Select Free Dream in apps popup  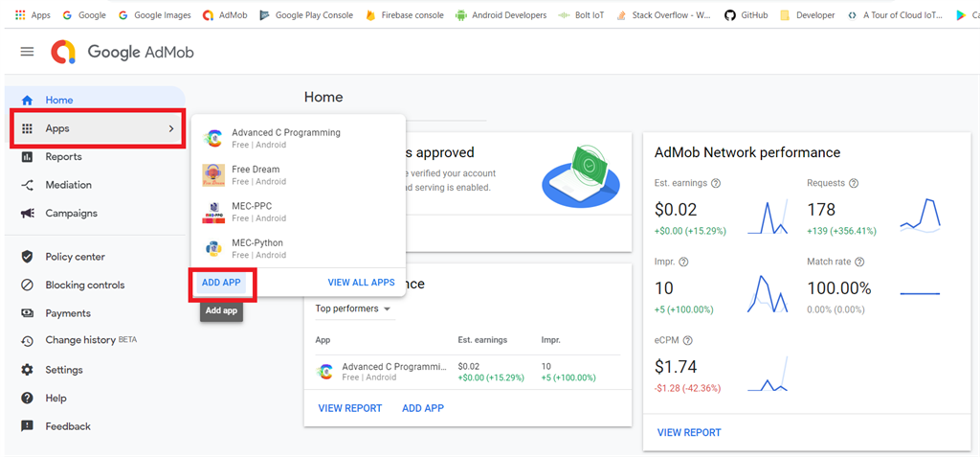click(299, 175)
